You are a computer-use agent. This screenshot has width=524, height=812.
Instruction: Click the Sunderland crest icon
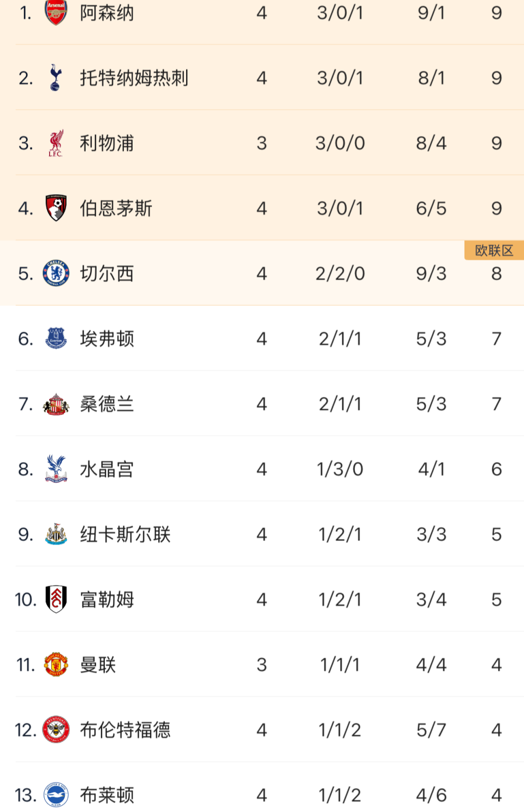click(56, 404)
